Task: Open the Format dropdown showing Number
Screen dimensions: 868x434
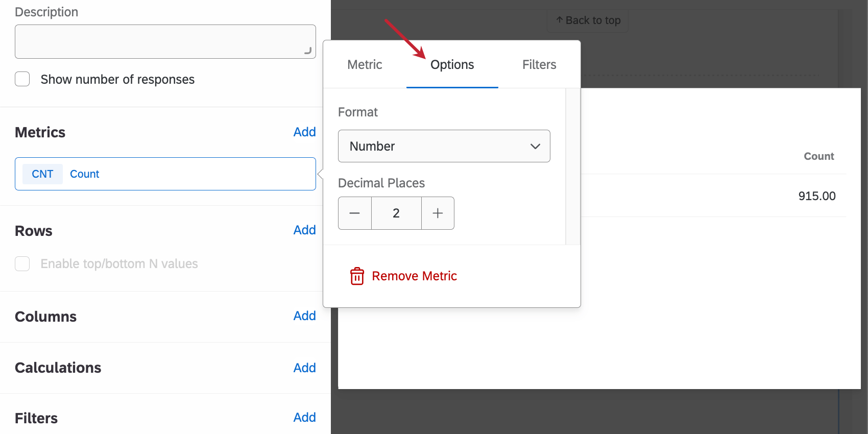Action: [443, 146]
